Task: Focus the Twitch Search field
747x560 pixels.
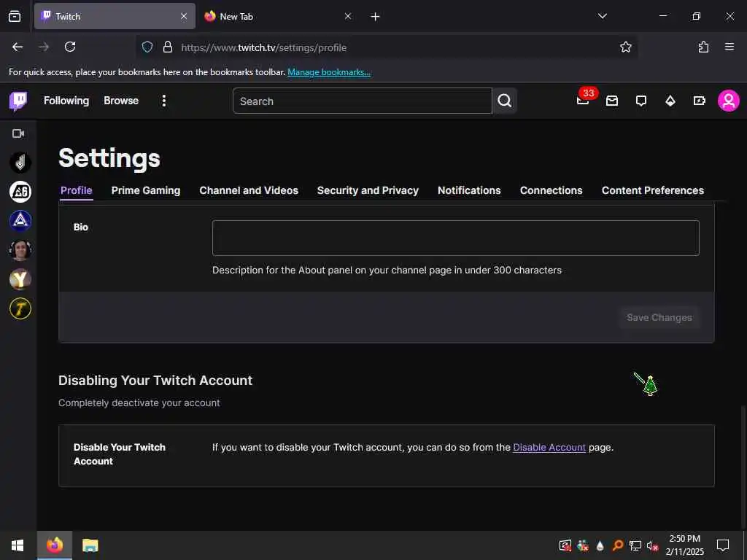Action: (x=362, y=101)
